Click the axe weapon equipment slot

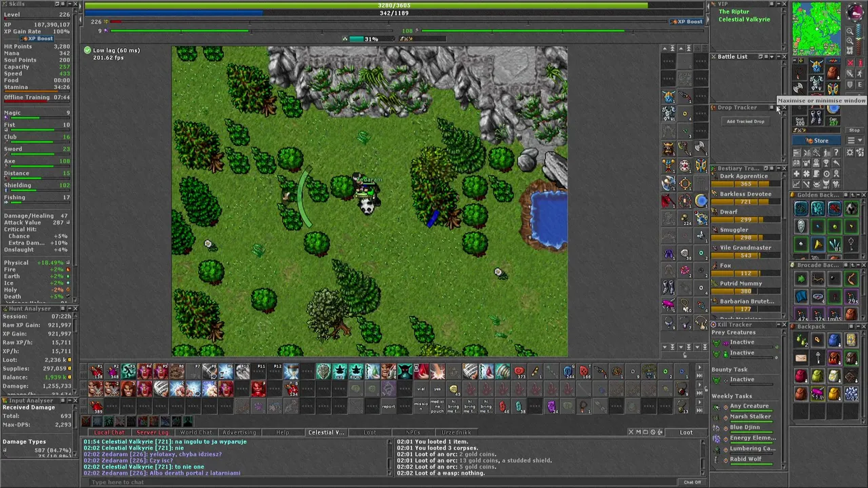[x=800, y=87]
